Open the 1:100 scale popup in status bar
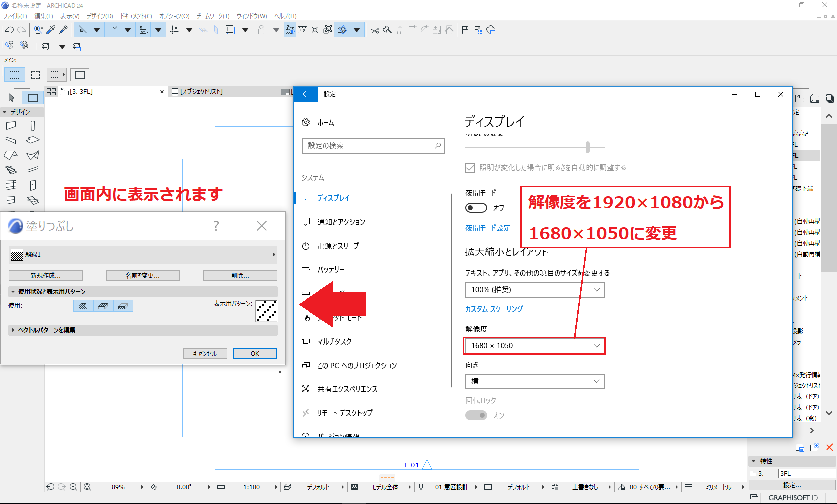 pyautogui.click(x=276, y=487)
